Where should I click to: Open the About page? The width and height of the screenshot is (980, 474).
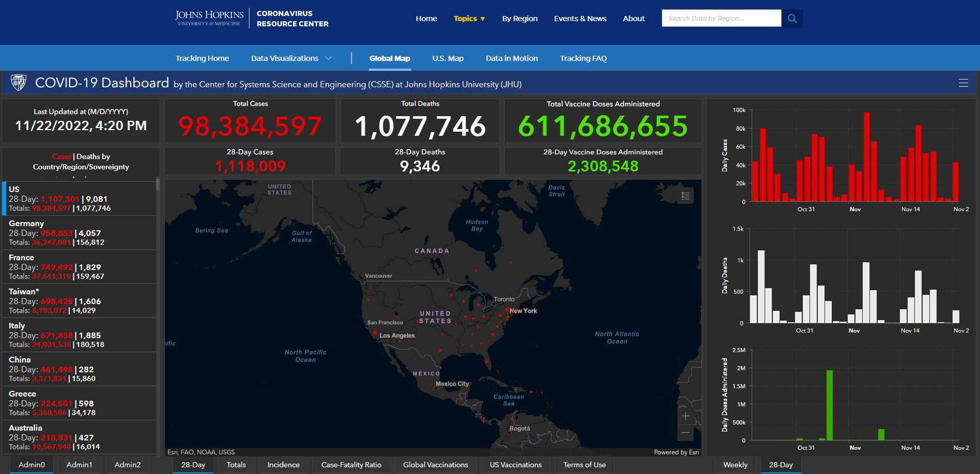tap(634, 19)
